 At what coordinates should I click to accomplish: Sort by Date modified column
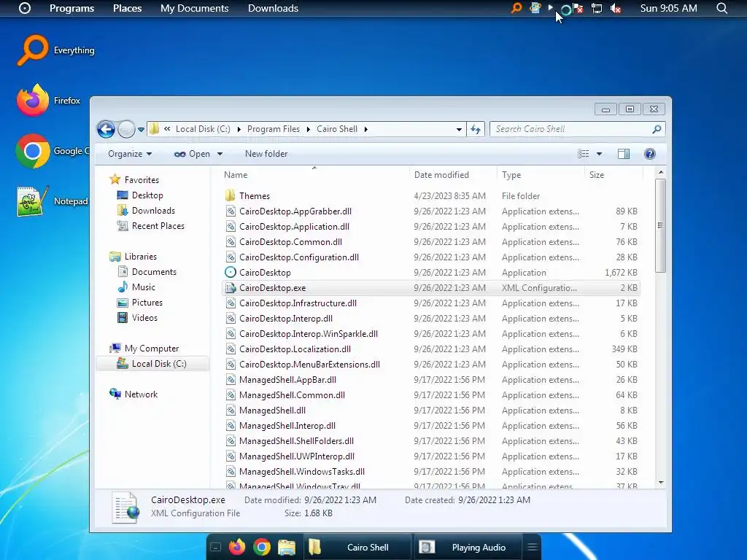pos(453,175)
